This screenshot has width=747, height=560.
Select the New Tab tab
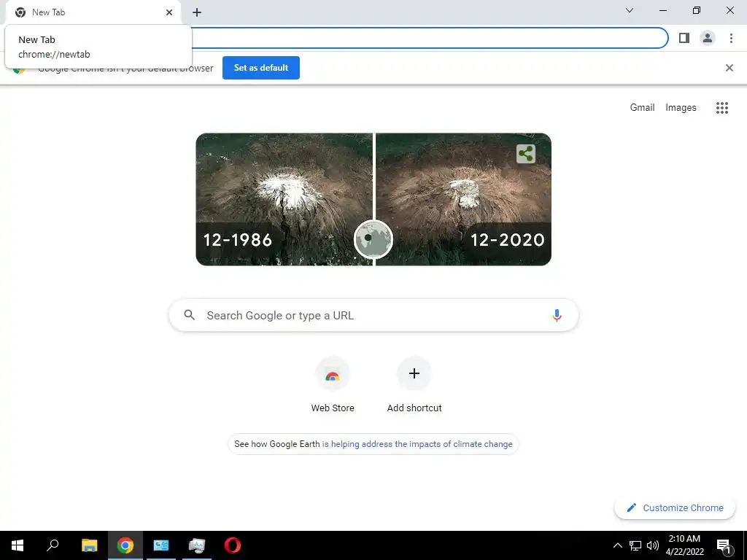pyautogui.click(x=93, y=12)
